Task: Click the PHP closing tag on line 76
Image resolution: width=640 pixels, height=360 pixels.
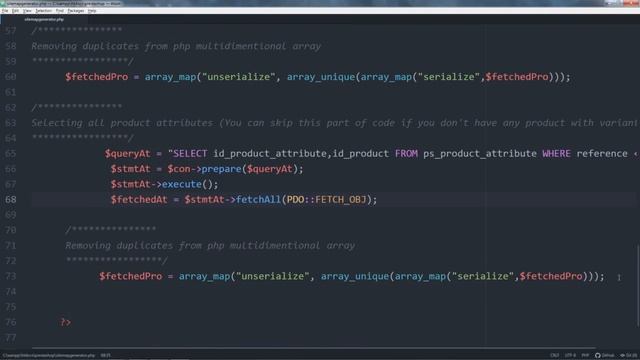Action: coord(65,322)
